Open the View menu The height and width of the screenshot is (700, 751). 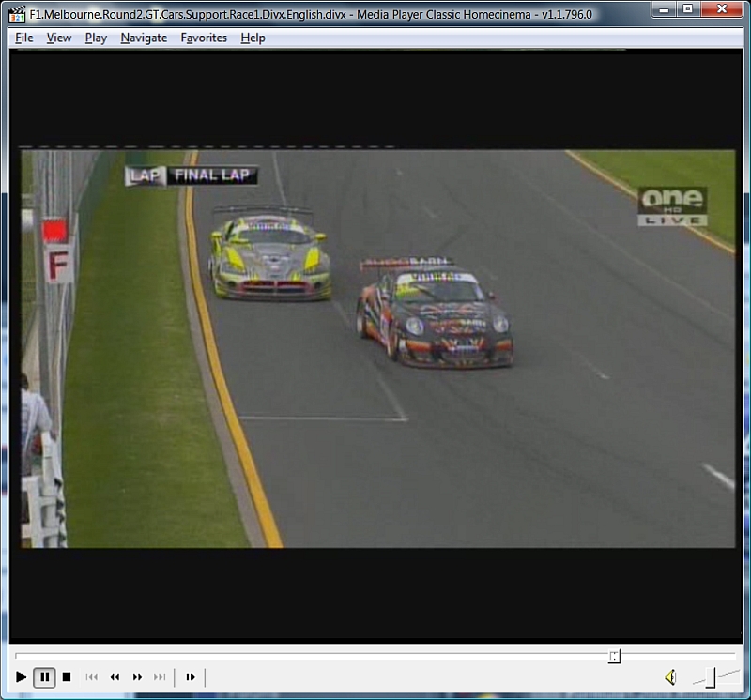[59, 38]
